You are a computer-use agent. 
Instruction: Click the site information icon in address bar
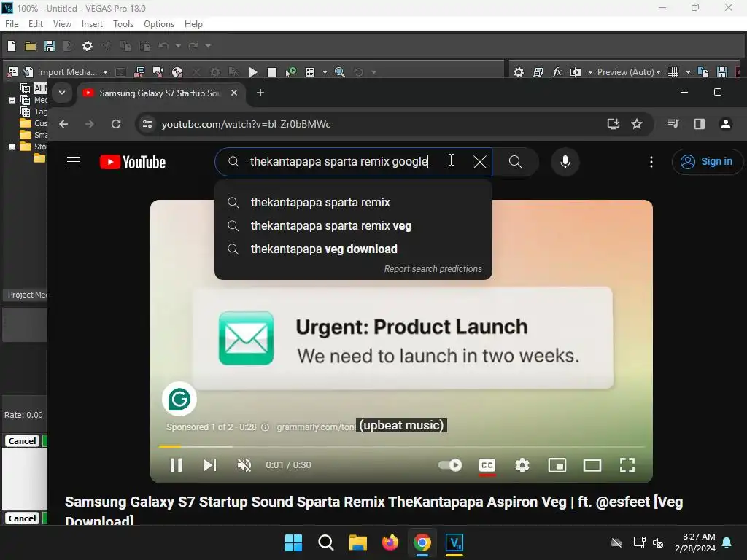[x=147, y=124]
